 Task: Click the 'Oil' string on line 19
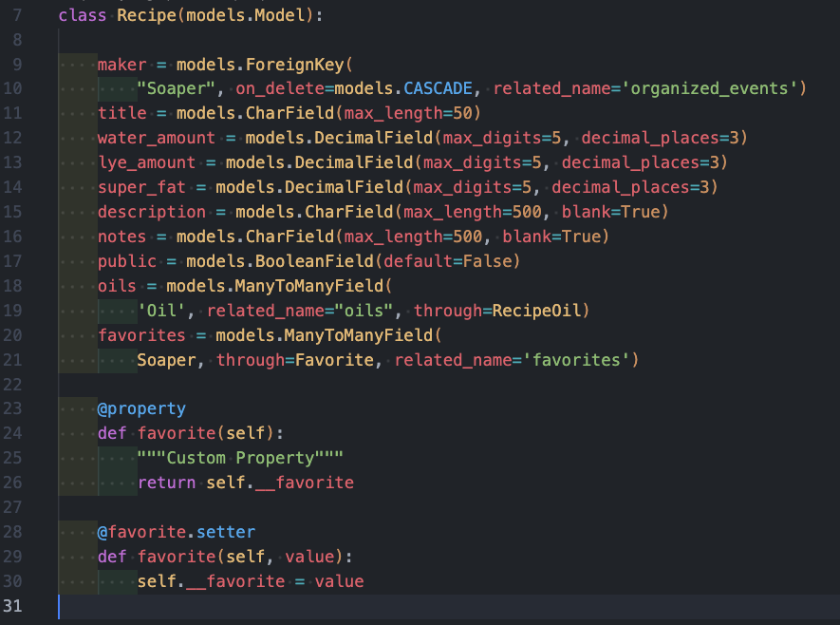coord(160,311)
